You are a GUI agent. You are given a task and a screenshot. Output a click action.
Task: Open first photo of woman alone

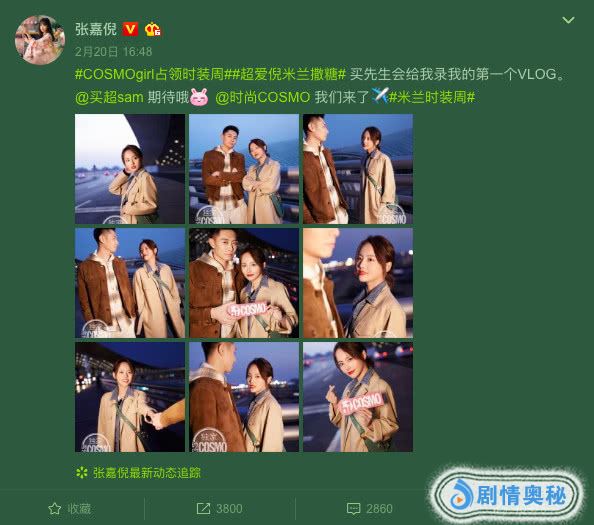(130, 169)
